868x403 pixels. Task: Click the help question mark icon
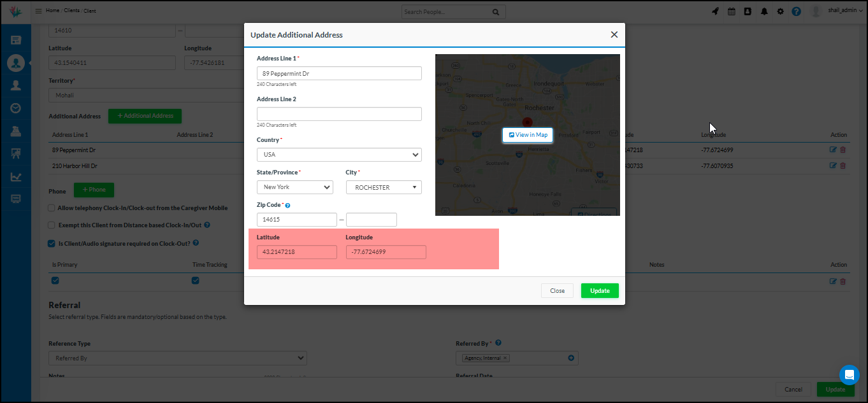[796, 11]
